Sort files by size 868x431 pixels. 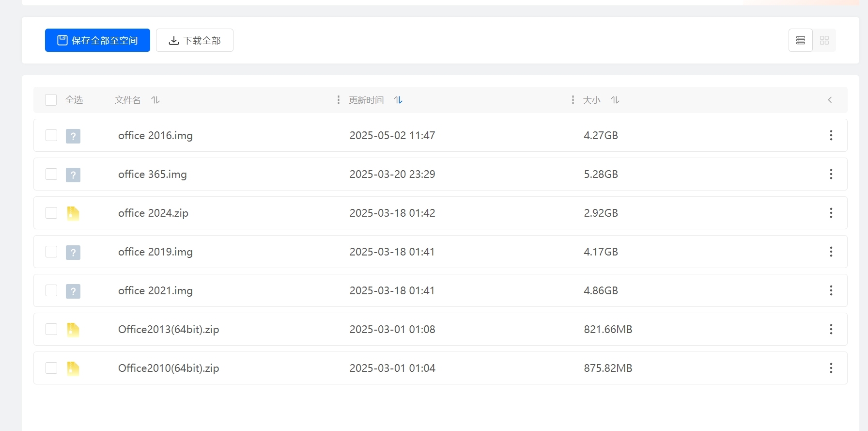click(x=615, y=100)
